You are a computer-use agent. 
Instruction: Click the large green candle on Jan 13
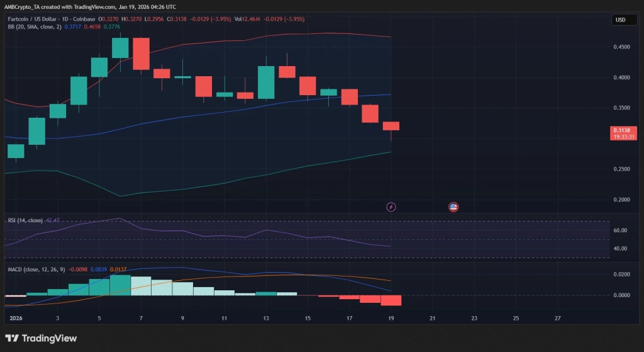coord(266,82)
